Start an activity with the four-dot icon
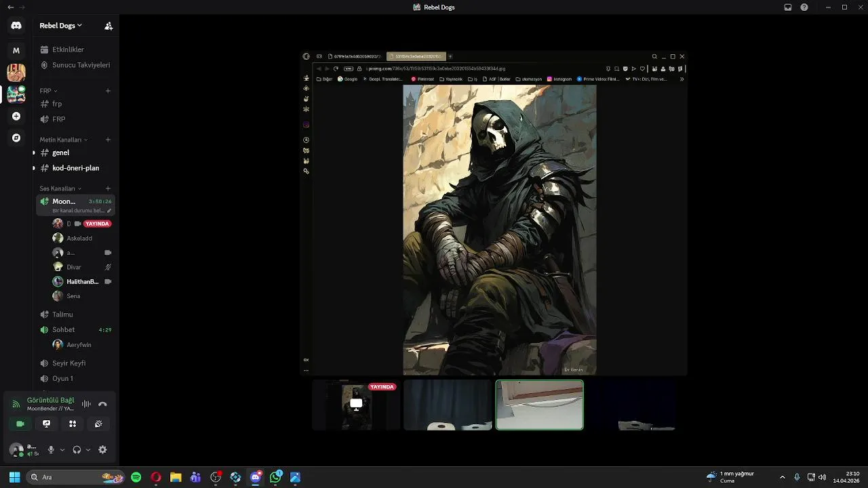The width and height of the screenshot is (868, 488). 73,424
